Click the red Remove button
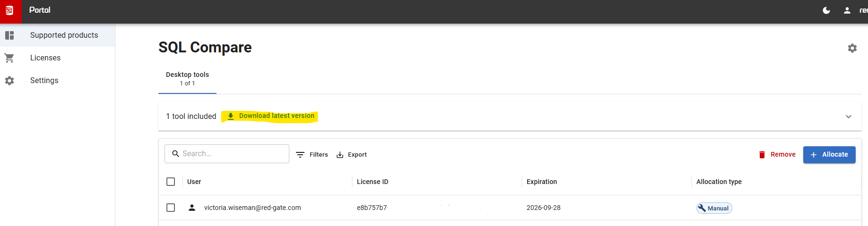This screenshot has width=868, height=226. coord(777,155)
